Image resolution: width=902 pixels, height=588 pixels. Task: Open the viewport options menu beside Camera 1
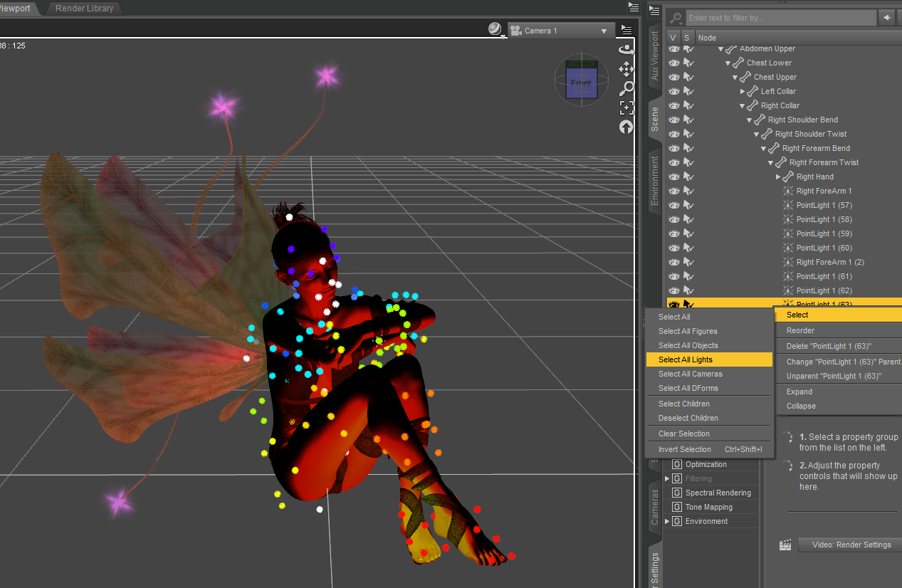click(626, 30)
